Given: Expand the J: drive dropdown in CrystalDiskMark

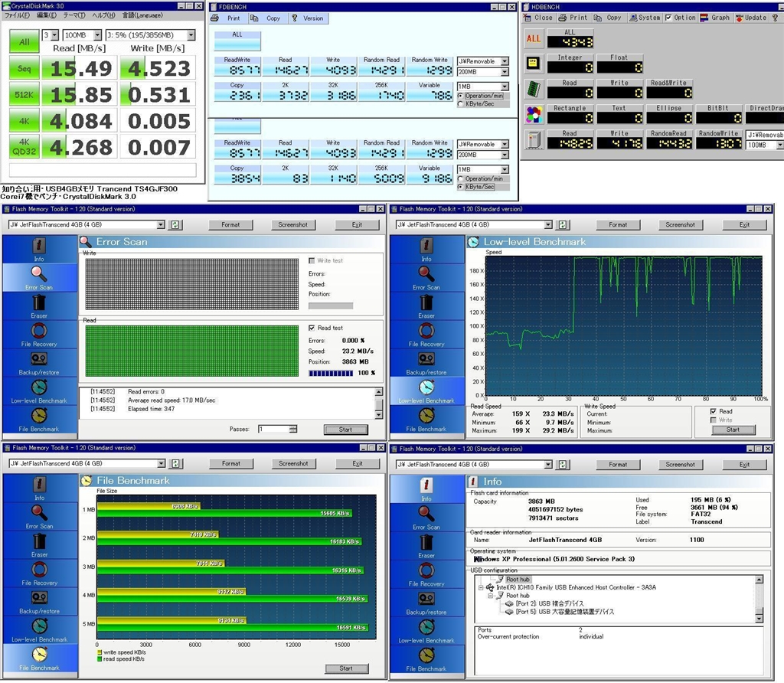Looking at the screenshot, I should [x=191, y=35].
